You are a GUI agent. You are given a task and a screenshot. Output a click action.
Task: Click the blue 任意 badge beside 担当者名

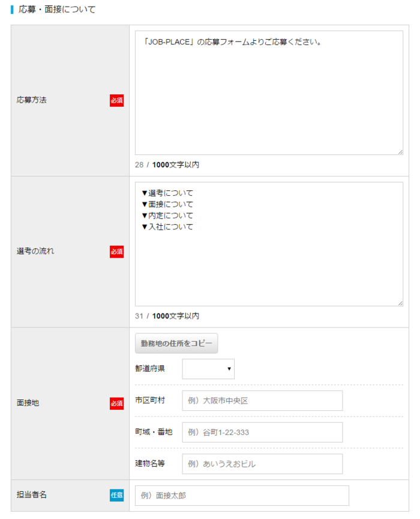click(x=116, y=496)
